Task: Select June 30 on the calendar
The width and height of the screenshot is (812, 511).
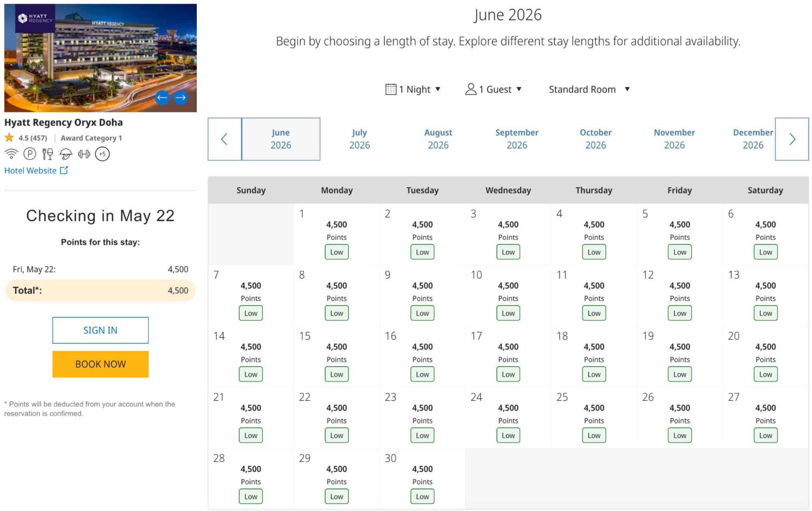Action: click(x=422, y=478)
